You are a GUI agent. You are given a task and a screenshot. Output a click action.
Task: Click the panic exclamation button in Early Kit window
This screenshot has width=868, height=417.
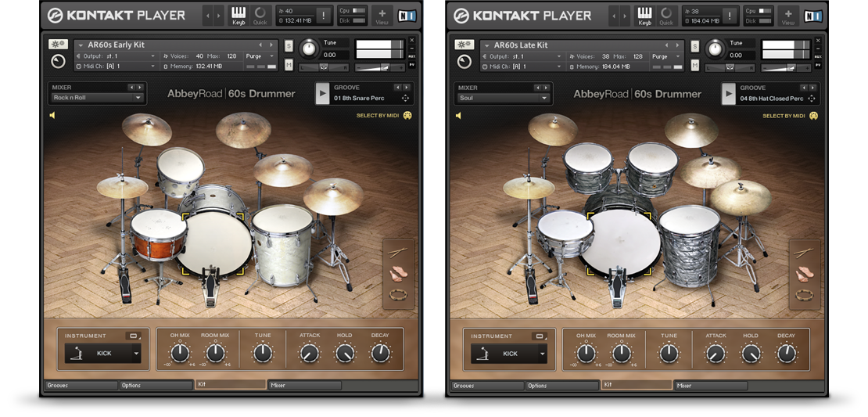coord(323,16)
